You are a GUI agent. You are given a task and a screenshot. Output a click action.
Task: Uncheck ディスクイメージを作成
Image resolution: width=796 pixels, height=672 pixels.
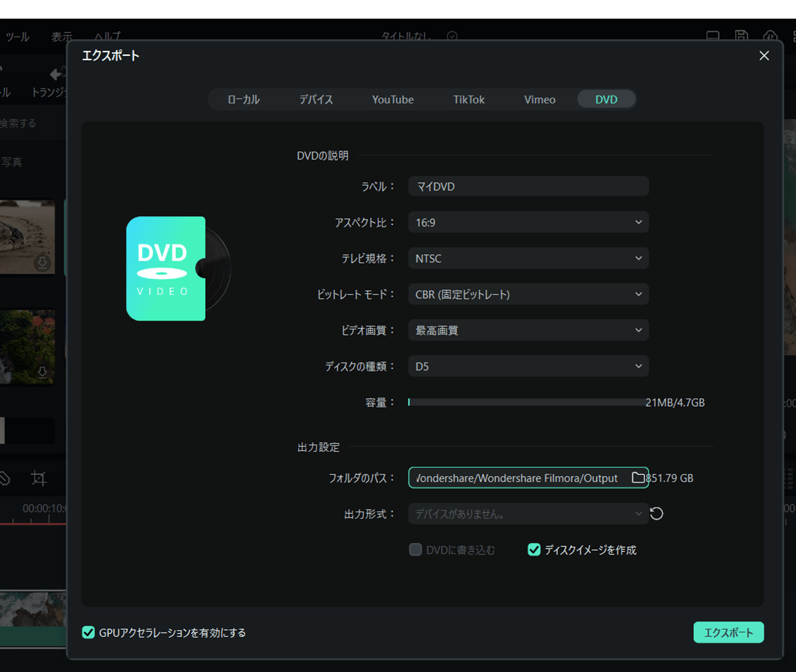coord(534,550)
